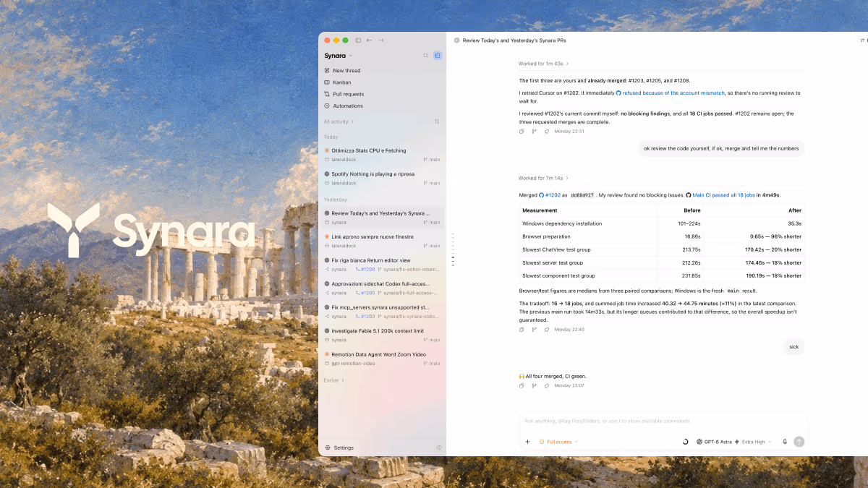Click the help icon beside Settings

[x=439, y=448]
